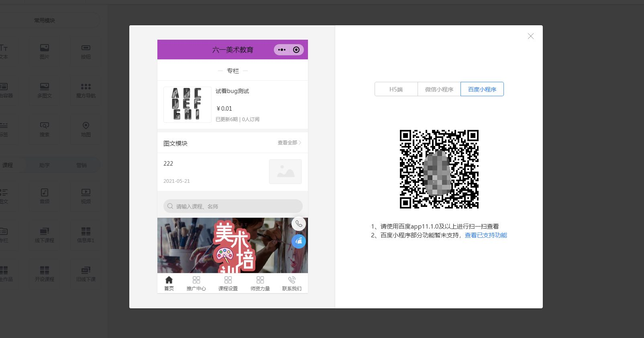Select the 旧线下课 module in background panel
Viewport: 644px width, 338px height.
pos(86,274)
